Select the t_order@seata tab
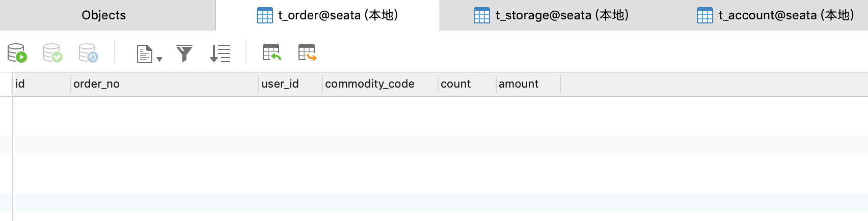 [x=328, y=15]
